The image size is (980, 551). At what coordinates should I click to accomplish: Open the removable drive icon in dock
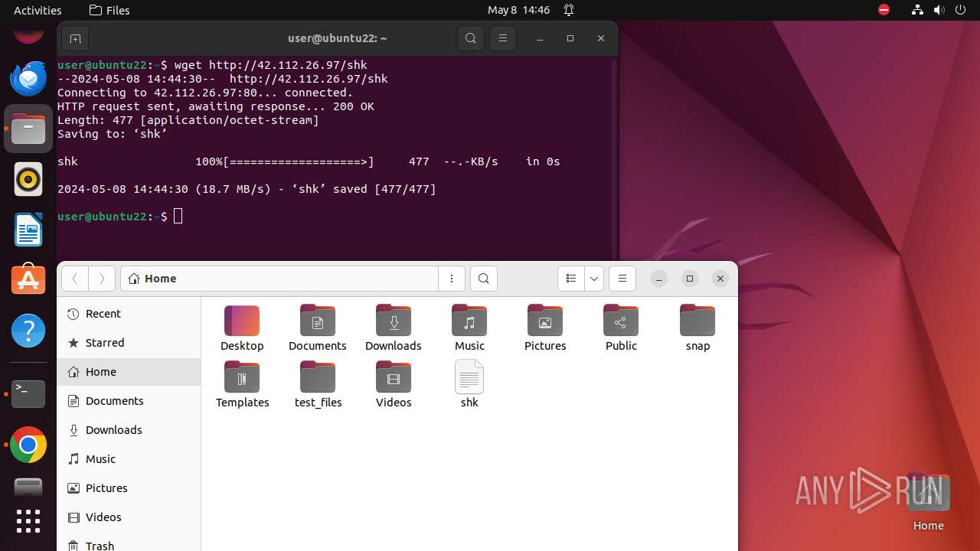(x=28, y=487)
